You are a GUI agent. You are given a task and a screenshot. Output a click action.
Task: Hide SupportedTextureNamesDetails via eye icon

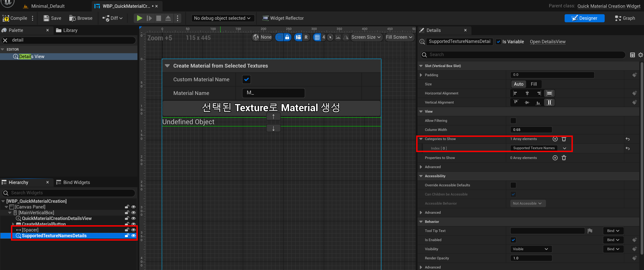point(134,236)
